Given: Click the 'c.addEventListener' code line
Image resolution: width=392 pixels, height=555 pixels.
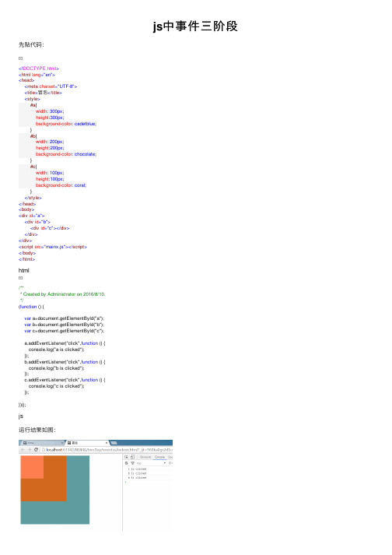Looking at the screenshot, I should click(x=65, y=379).
